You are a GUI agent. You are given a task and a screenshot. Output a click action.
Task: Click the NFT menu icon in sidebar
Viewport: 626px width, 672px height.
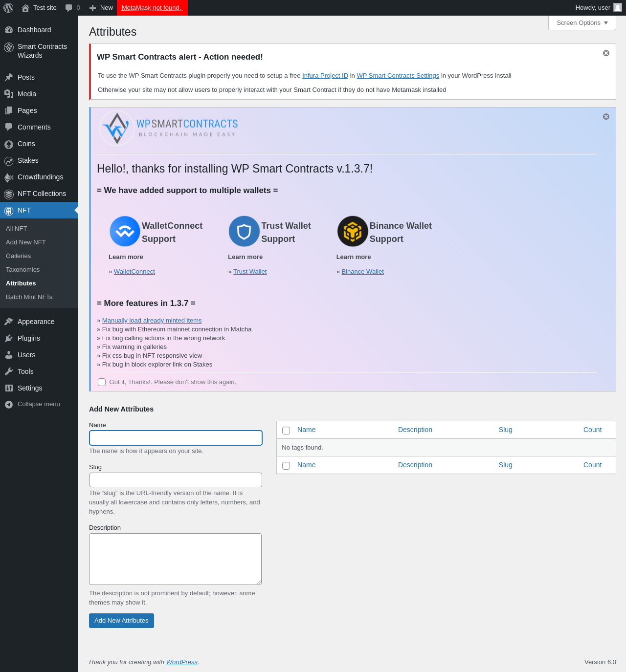point(9,211)
